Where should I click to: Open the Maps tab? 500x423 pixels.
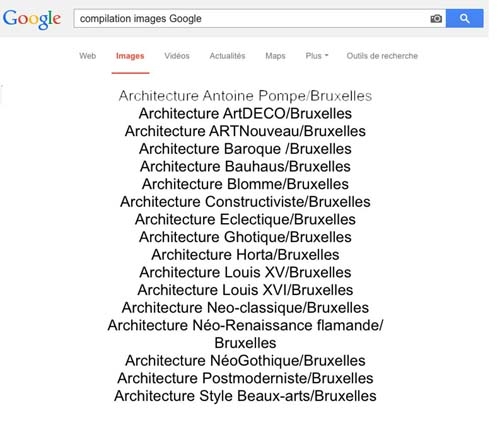coord(275,56)
